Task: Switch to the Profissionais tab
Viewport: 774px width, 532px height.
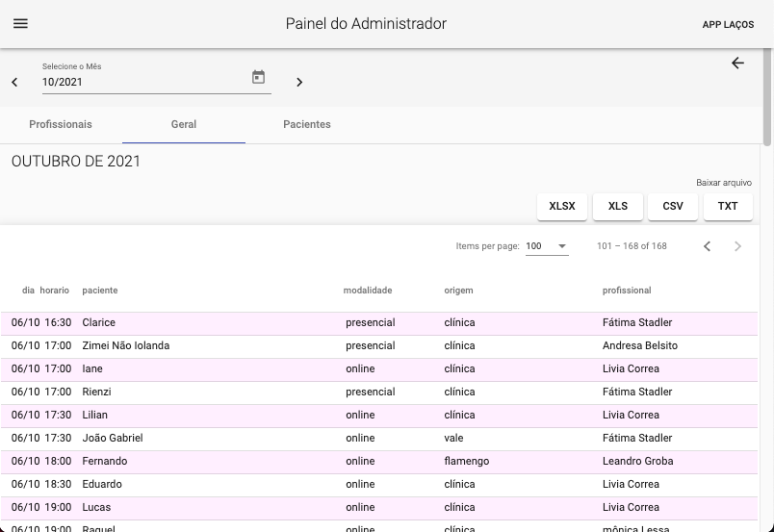Action: (61, 124)
